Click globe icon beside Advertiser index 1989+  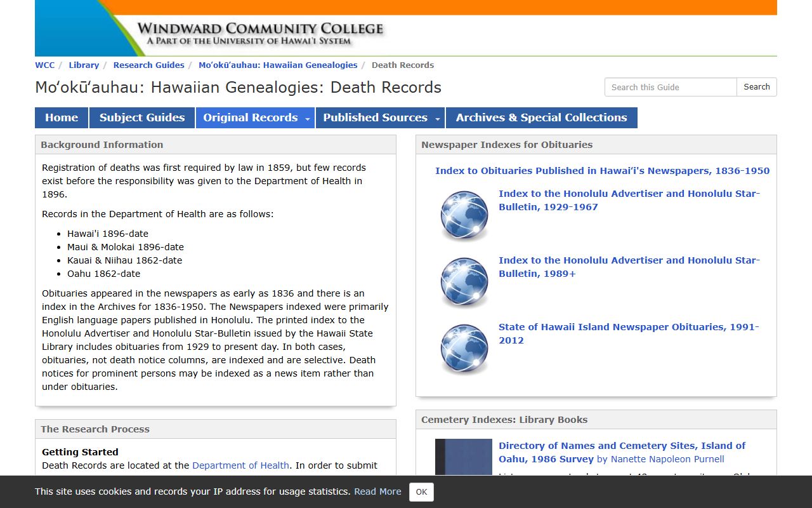tap(464, 282)
